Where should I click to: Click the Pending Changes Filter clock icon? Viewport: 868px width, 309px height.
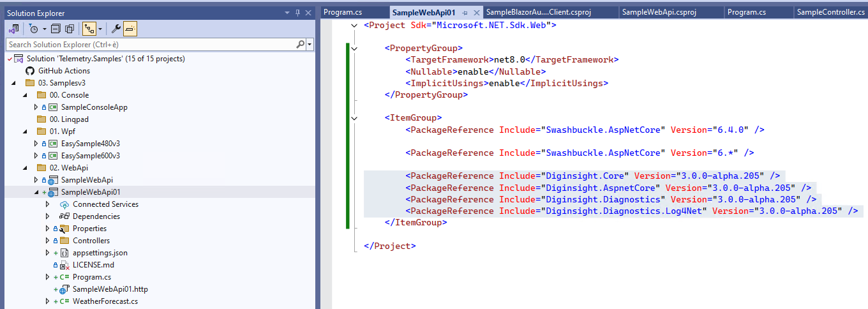33,29
